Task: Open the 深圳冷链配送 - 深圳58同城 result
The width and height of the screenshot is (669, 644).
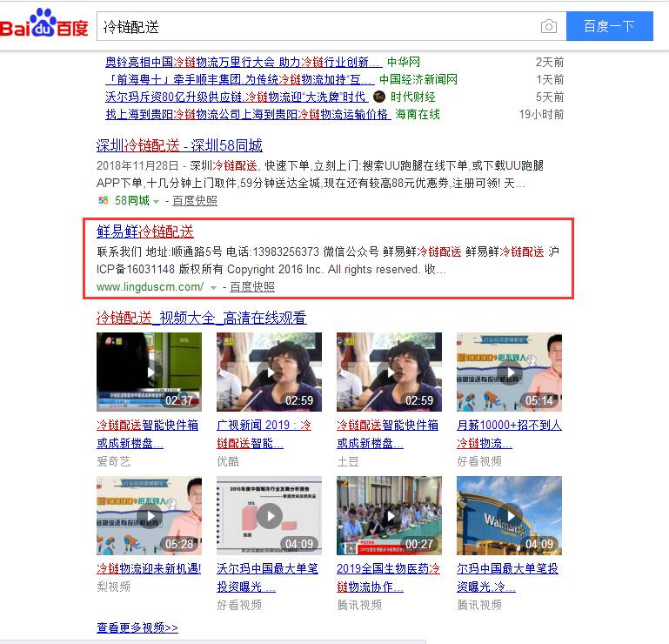Action: (179, 145)
